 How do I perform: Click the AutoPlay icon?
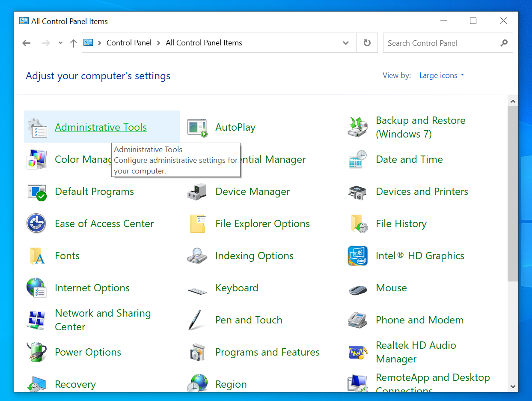tap(196, 127)
